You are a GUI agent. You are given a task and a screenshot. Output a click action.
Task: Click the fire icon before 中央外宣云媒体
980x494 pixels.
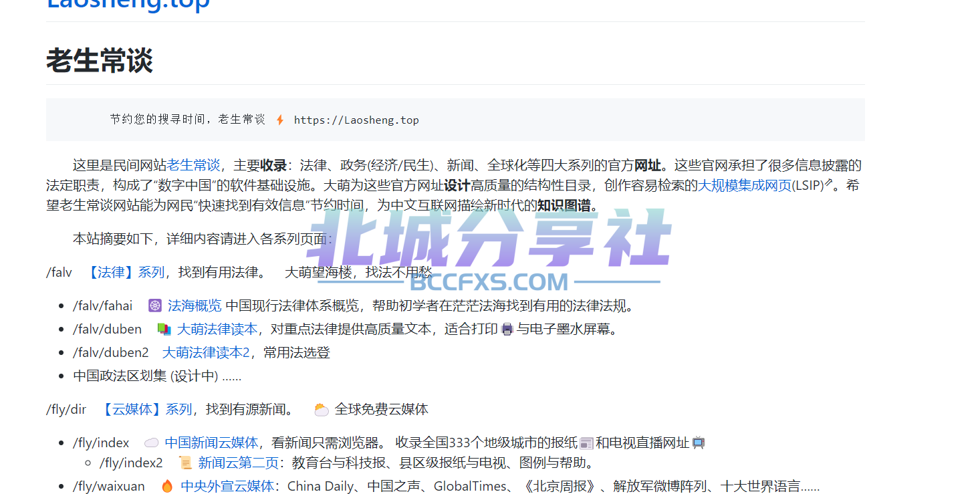pos(167,486)
